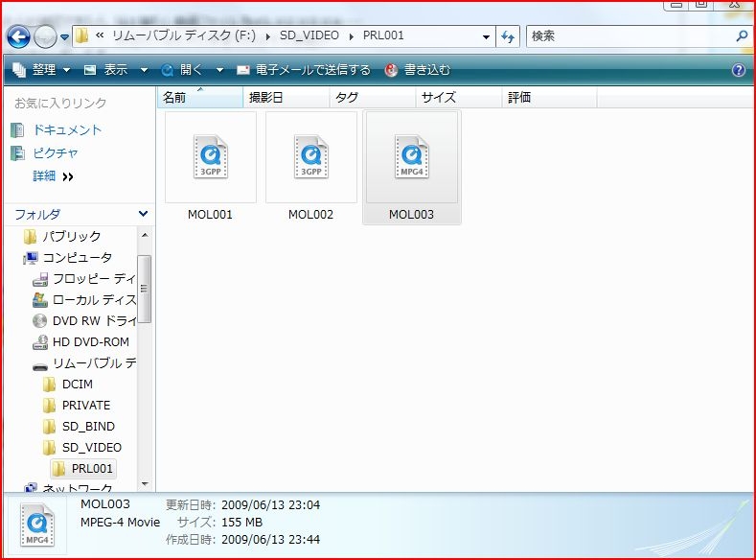This screenshot has height=560, width=756.
Task: Select リムーバブル ディスク (F:) in address path
Action: 184,35
